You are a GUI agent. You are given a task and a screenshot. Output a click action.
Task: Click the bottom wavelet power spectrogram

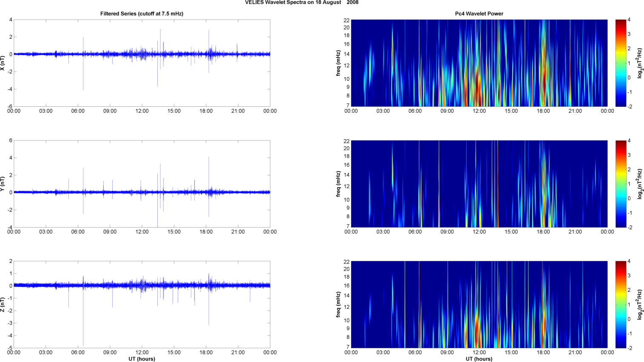tap(479, 305)
